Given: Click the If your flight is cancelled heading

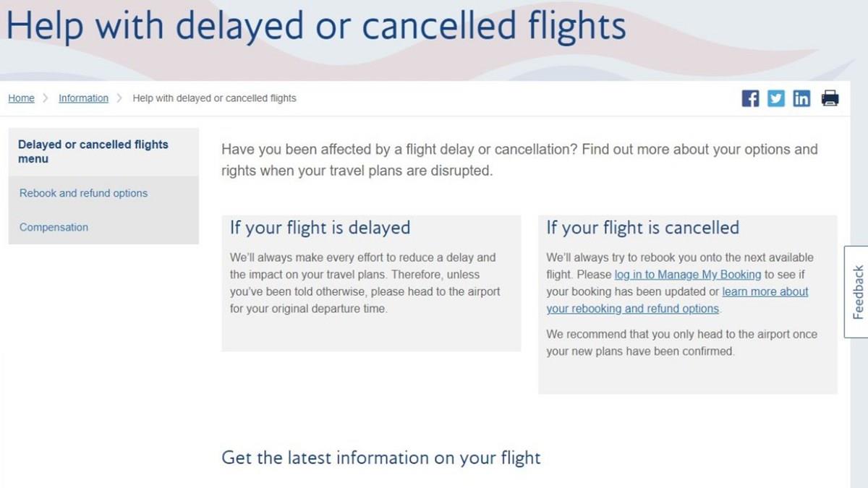Looking at the screenshot, I should pos(642,228).
